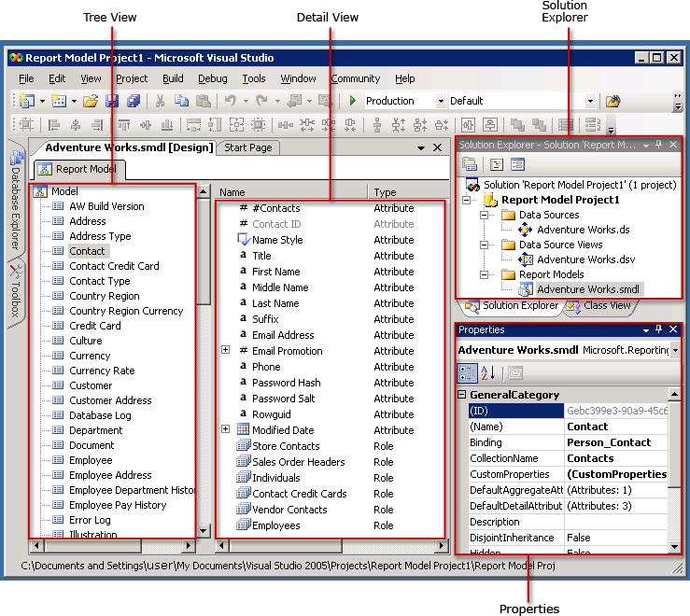Click the Cut scissors icon
Viewport: 690px width, 616px height.
point(160,101)
